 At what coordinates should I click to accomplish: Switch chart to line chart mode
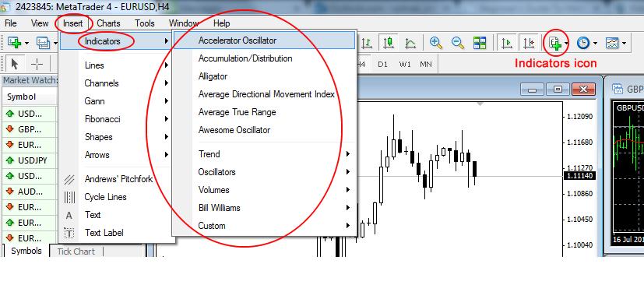coord(410,42)
